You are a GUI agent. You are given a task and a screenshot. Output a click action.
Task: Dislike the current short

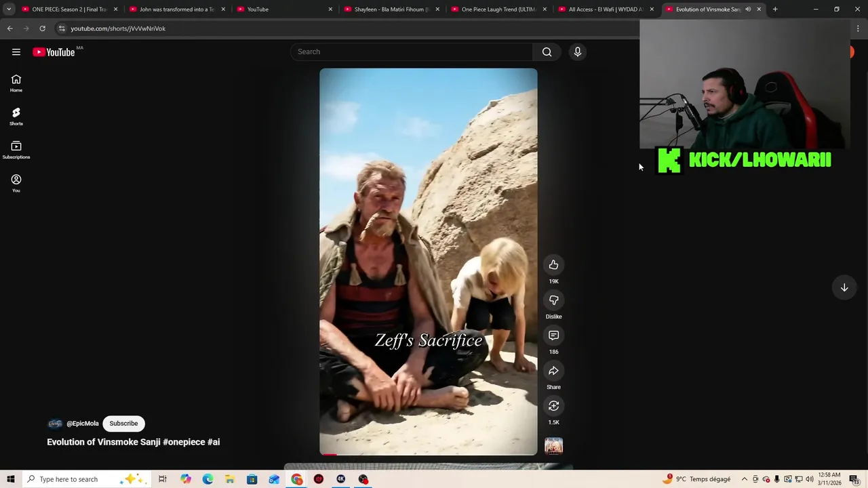[554, 300]
